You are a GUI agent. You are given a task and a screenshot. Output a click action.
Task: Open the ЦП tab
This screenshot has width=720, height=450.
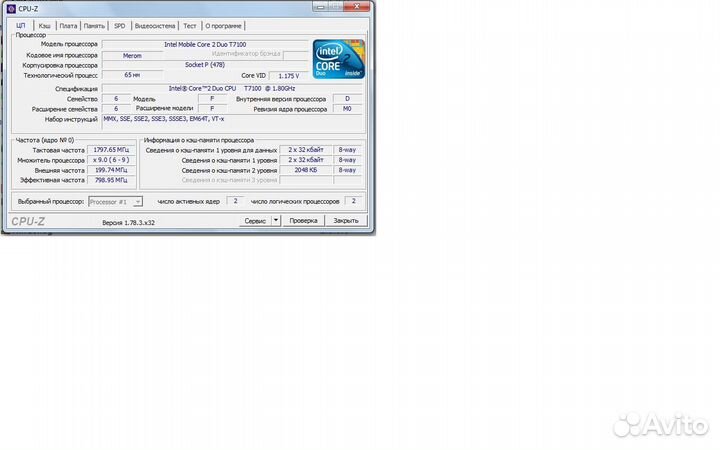pos(21,26)
